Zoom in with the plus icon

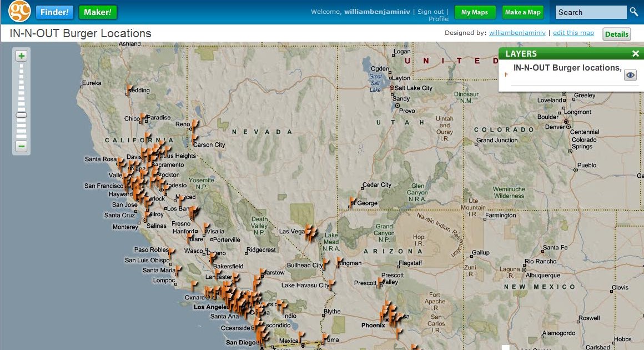[x=21, y=56]
